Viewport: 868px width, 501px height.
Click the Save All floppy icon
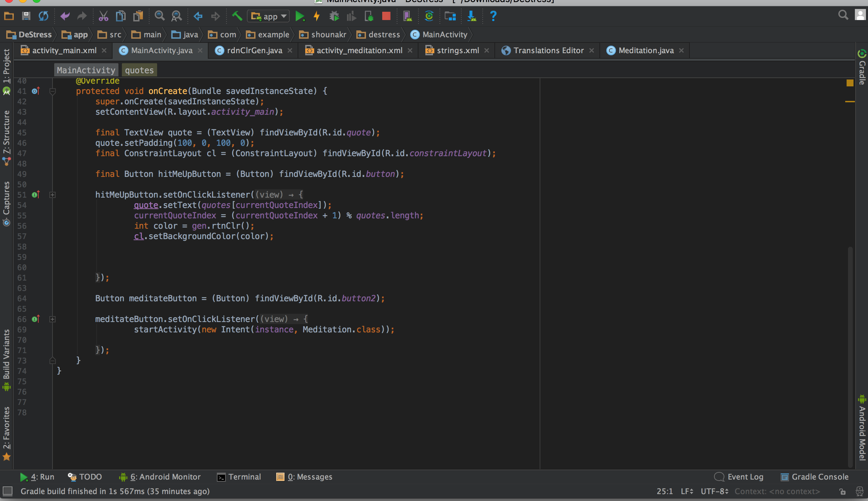click(26, 16)
